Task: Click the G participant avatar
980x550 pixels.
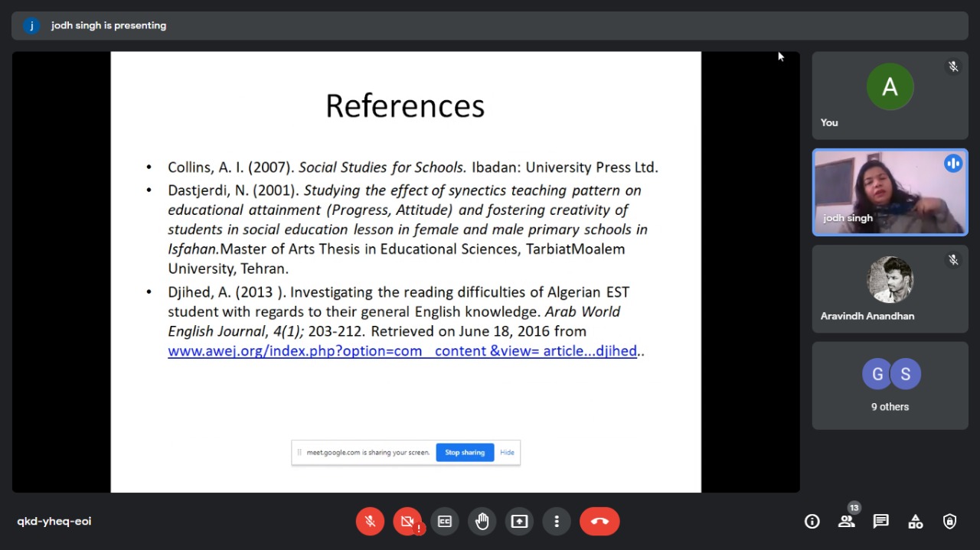Action: click(877, 374)
